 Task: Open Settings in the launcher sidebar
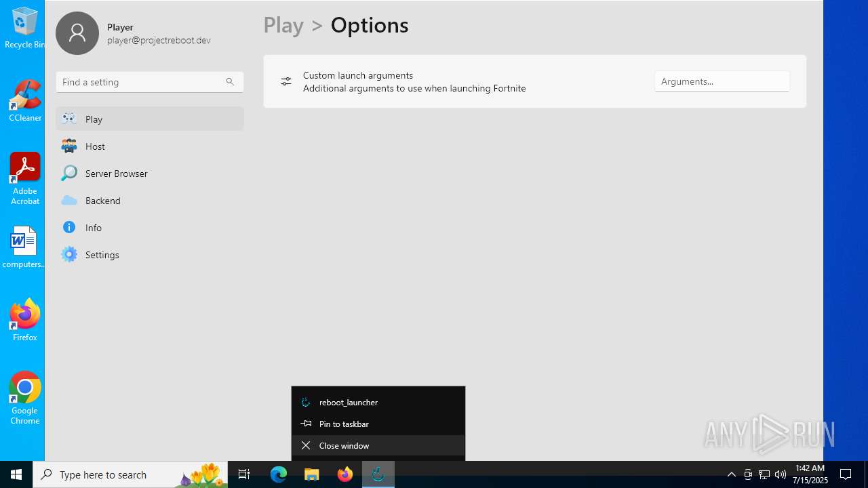click(150, 254)
